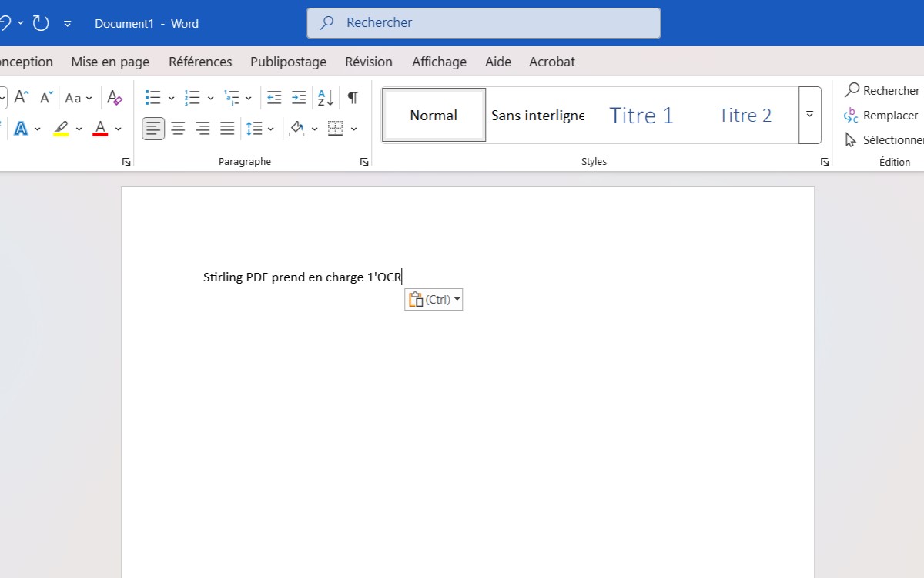Align text right
Viewport: 924px width, 578px height.
coord(203,129)
